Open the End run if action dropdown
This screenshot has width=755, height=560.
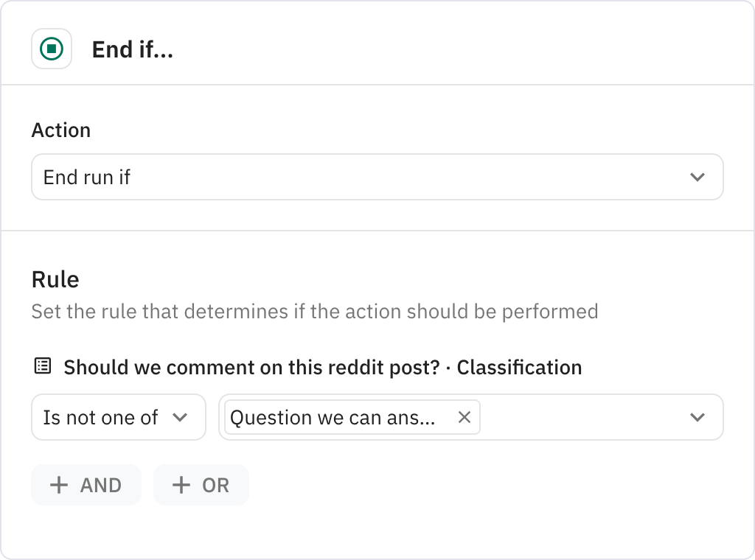[x=377, y=177]
